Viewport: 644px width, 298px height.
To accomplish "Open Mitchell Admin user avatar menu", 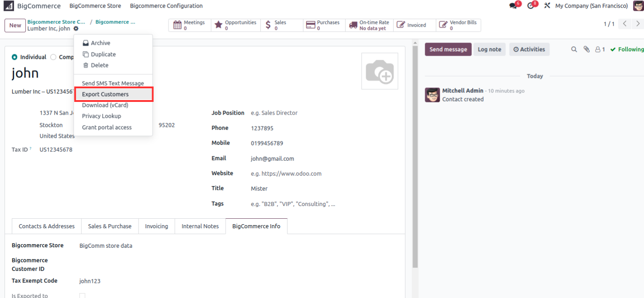I will pos(638,6).
